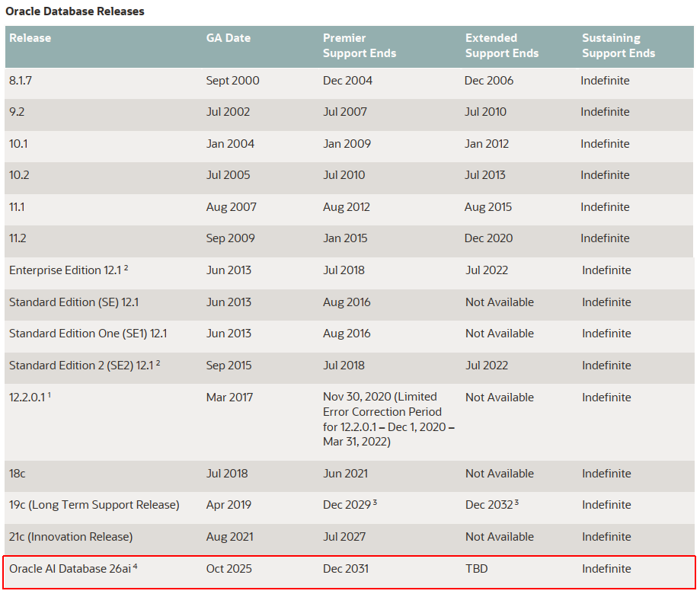Image resolution: width=700 pixels, height=594 pixels.
Task: Click the Extended Support Ends column header
Action: coord(501,46)
